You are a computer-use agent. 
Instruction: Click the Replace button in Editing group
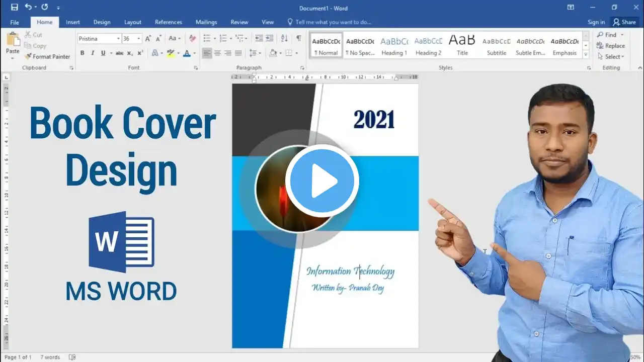point(611,46)
